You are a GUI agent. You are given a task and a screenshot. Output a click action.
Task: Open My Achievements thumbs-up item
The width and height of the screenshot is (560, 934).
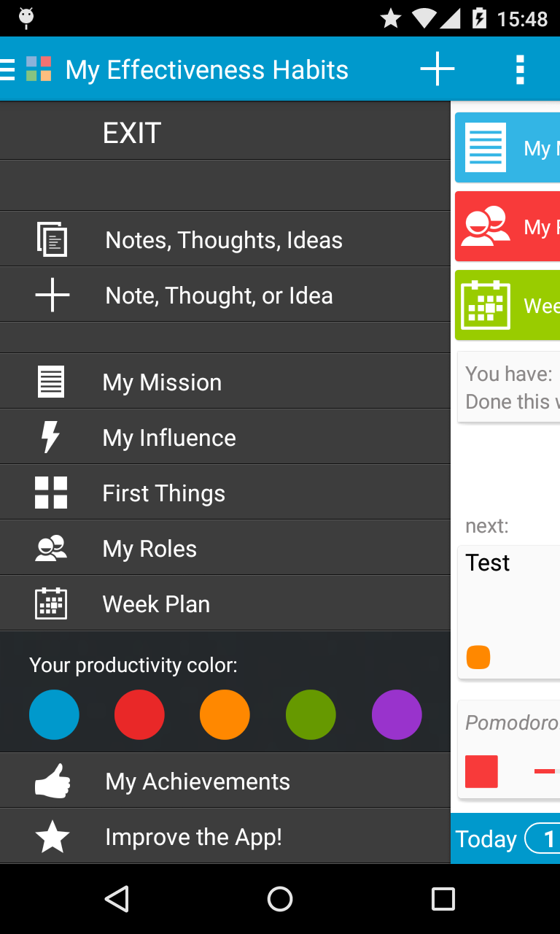[x=225, y=781]
